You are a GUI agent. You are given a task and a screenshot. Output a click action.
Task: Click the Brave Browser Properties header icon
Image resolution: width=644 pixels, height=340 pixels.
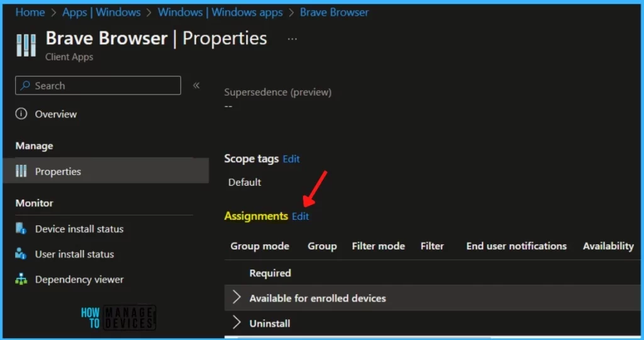(26, 45)
